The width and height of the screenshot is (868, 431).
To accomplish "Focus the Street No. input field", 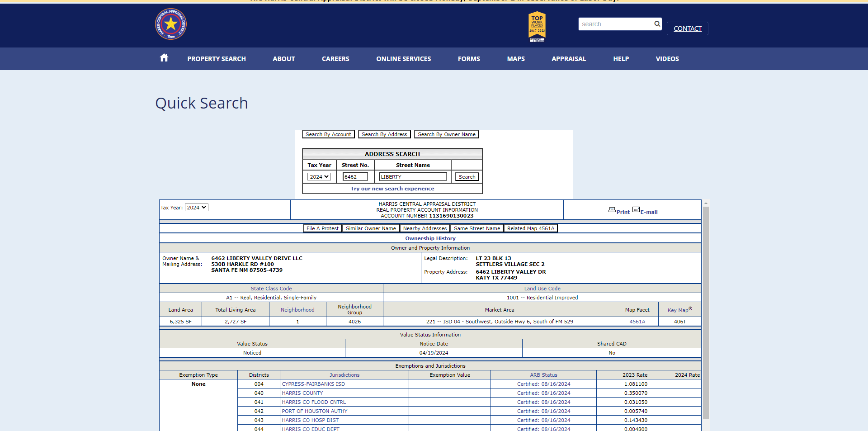I will [x=355, y=177].
